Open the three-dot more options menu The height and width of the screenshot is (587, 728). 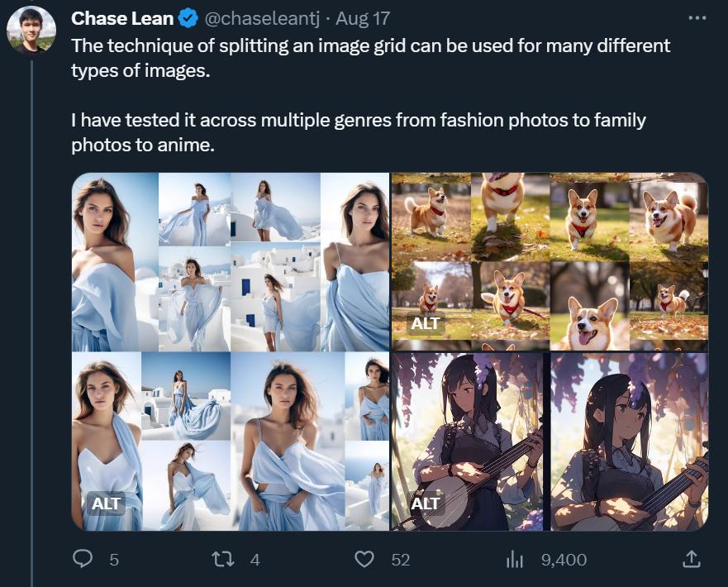[x=697, y=18]
